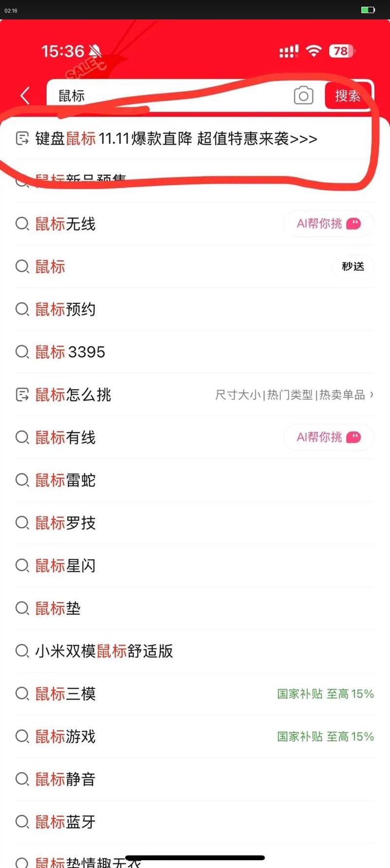Tap magnifier icon beside 鼠标预约
Screen dimensions: 390x868
click(x=22, y=309)
